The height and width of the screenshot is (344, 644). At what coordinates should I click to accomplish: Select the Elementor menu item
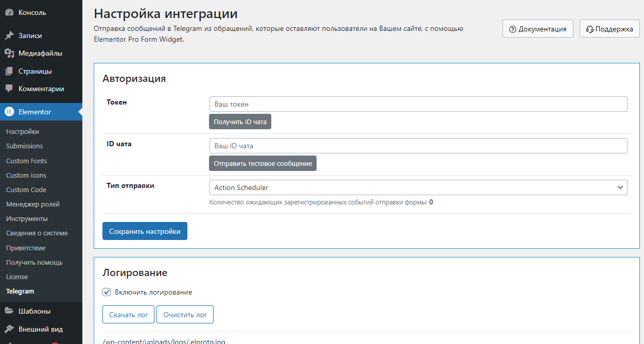pos(41,112)
